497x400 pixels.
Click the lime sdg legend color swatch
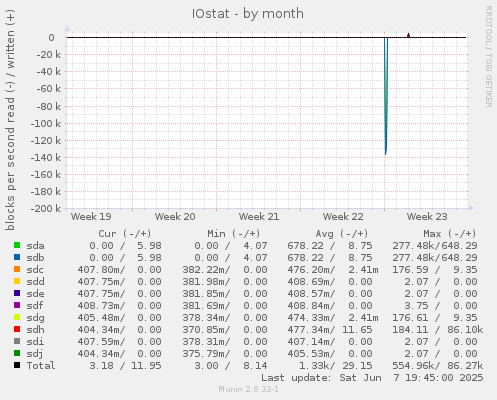[17, 317]
